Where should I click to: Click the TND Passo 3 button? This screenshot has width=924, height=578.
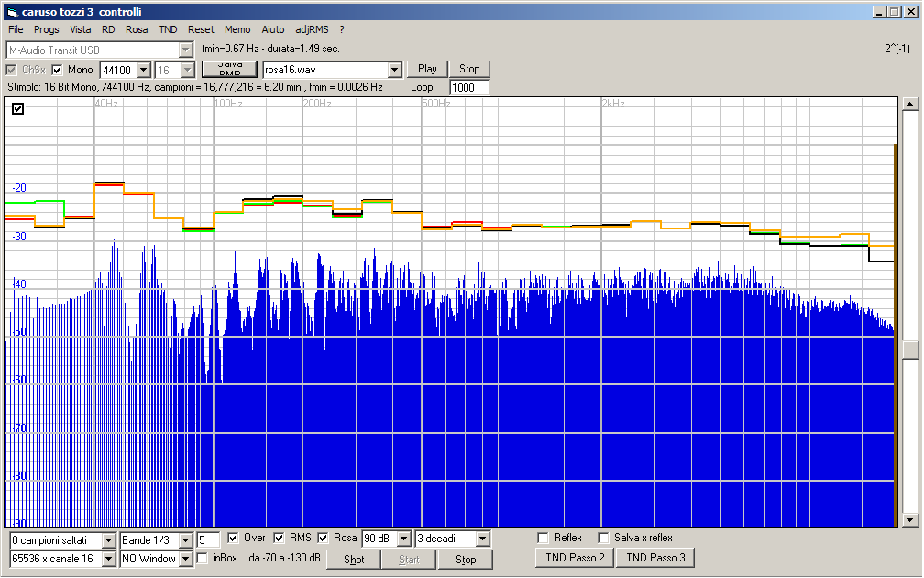tap(655, 558)
